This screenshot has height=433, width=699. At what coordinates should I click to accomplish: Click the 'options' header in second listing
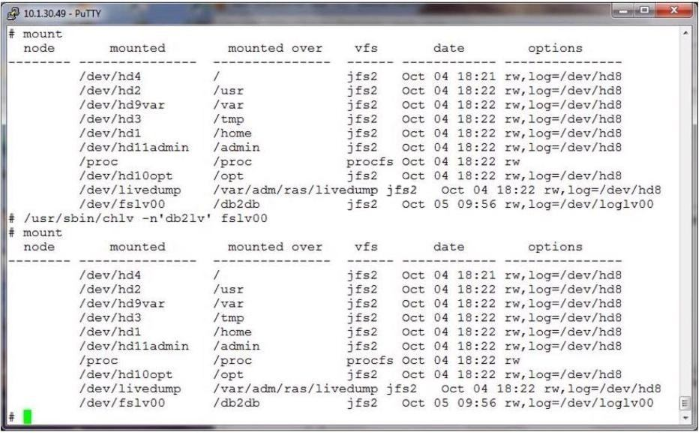(555, 247)
